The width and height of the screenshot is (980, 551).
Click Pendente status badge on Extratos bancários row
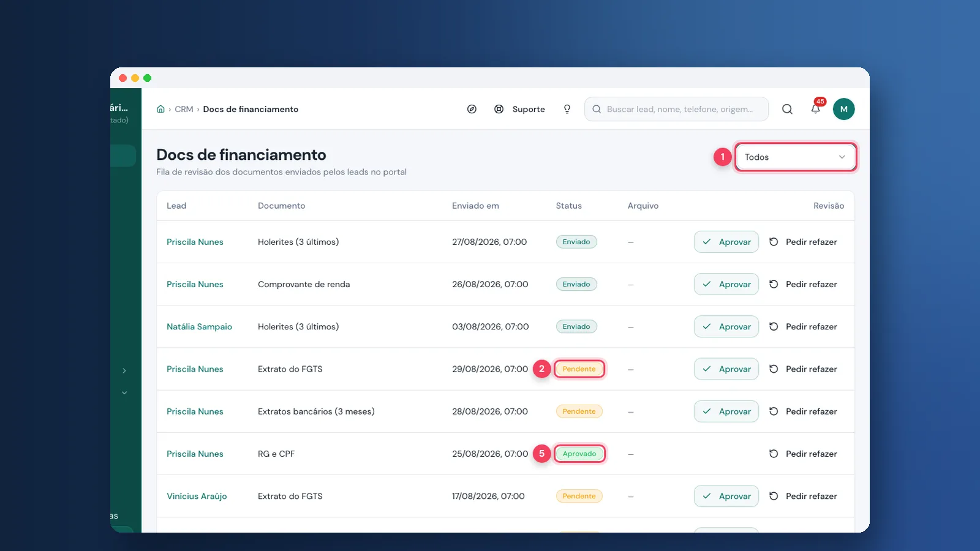click(x=579, y=411)
